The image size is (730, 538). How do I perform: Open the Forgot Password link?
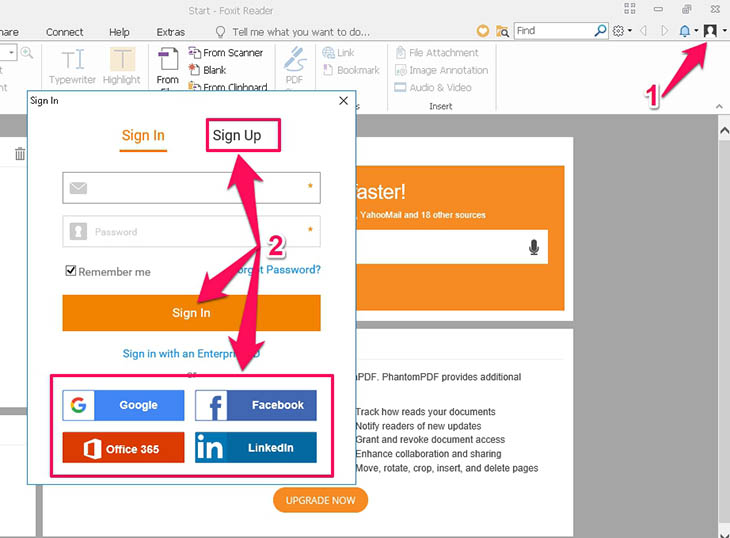click(x=277, y=270)
